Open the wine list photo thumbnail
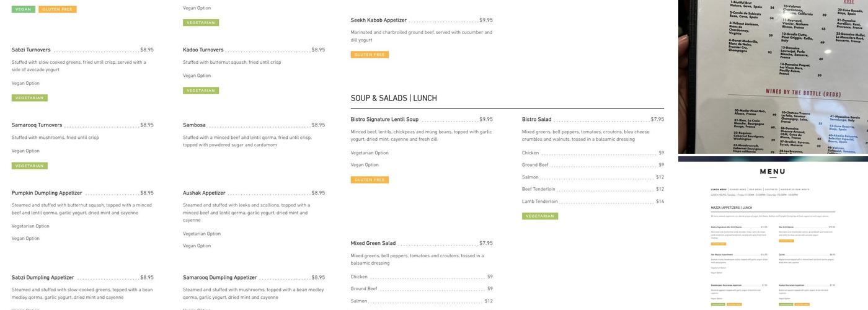The width and height of the screenshot is (868, 310). pos(773,76)
